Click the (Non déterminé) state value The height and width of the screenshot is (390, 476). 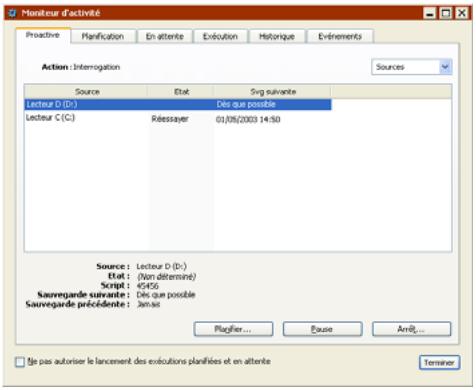click(x=166, y=276)
